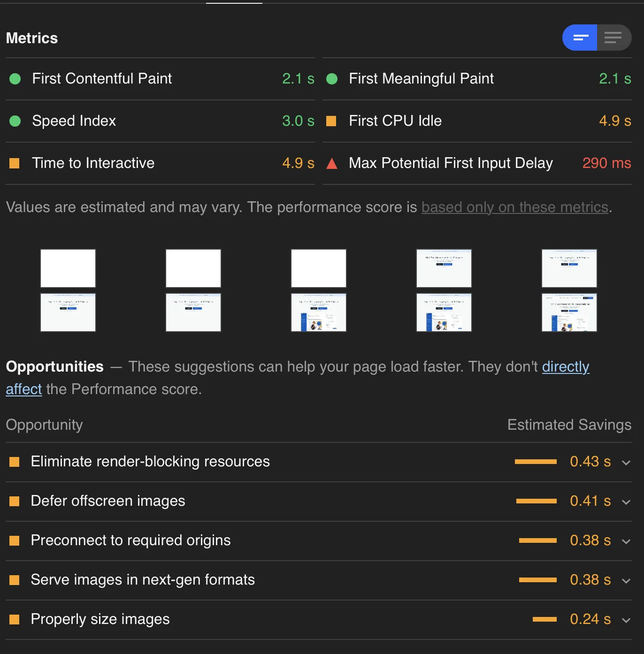Click the "Opportunity" column header
Viewport: 644px width, 654px height.
(x=45, y=425)
